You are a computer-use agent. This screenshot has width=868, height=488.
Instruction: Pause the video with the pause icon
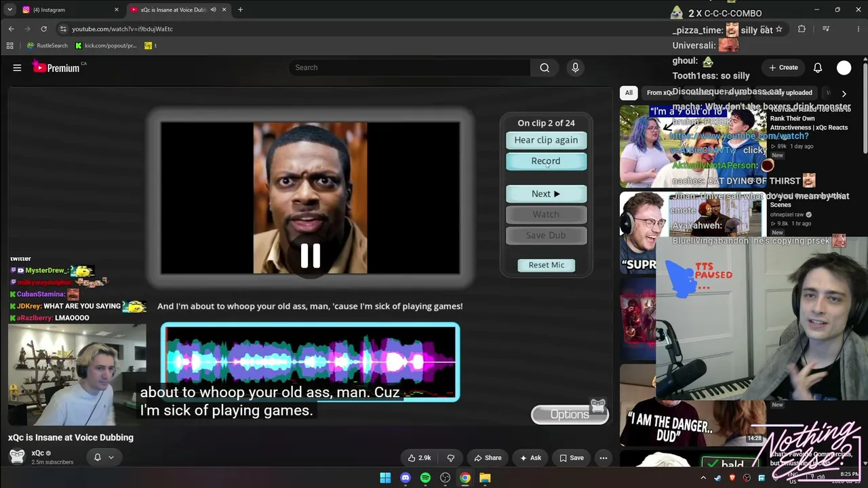tap(310, 256)
